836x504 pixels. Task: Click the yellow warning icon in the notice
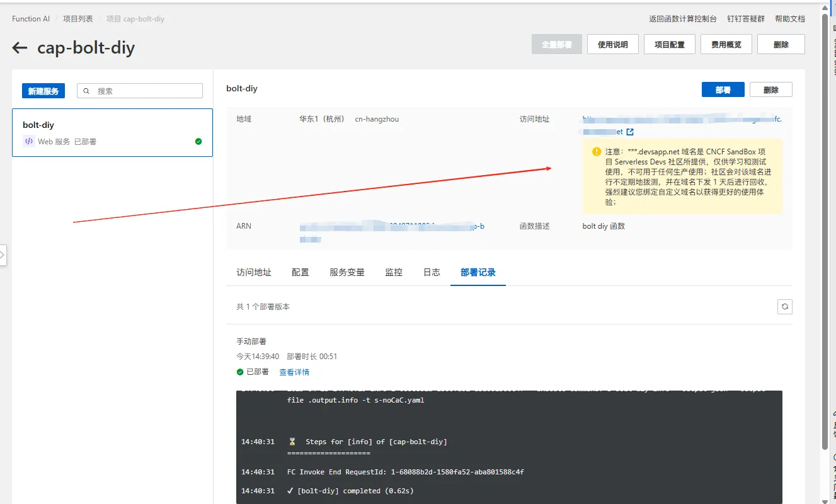(x=596, y=152)
